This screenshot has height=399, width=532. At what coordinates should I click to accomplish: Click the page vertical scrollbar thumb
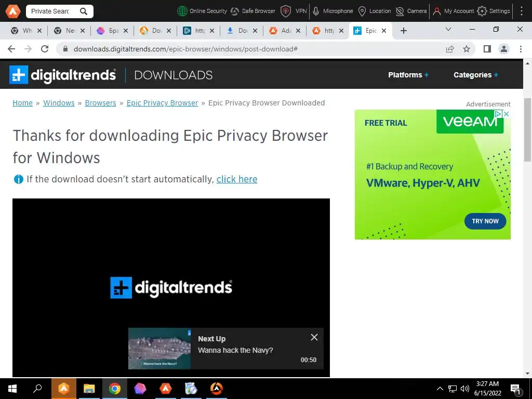(528, 130)
